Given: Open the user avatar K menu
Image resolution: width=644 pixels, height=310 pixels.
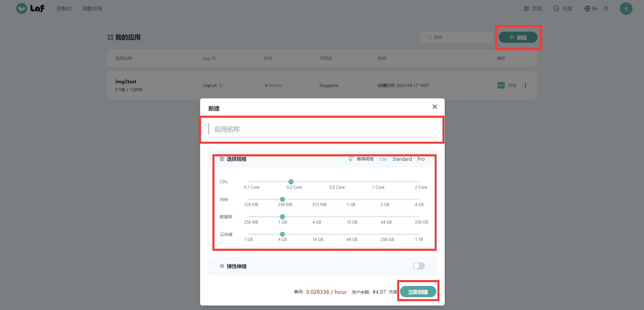Looking at the screenshot, I should (626, 9).
